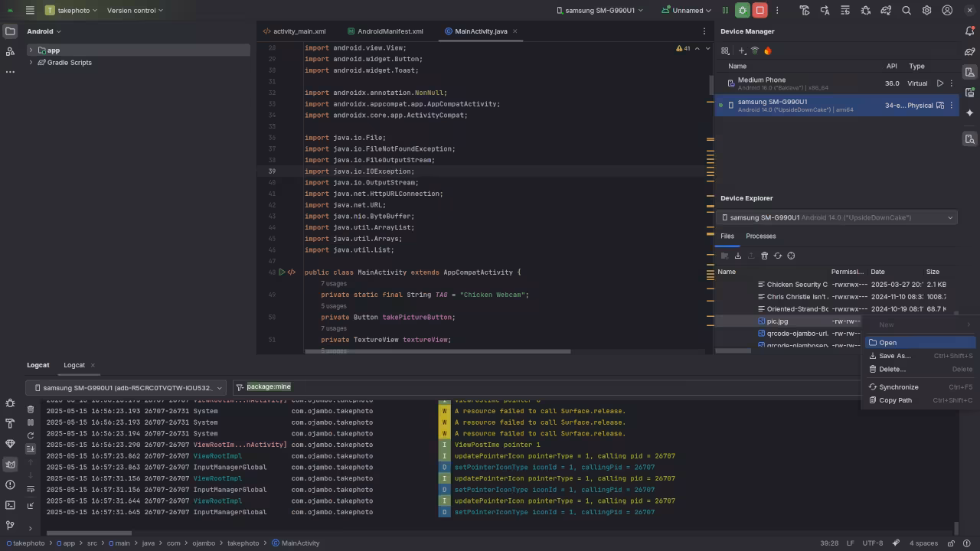The image size is (980, 551).
Task: Select Open in context menu
Action: click(x=920, y=343)
